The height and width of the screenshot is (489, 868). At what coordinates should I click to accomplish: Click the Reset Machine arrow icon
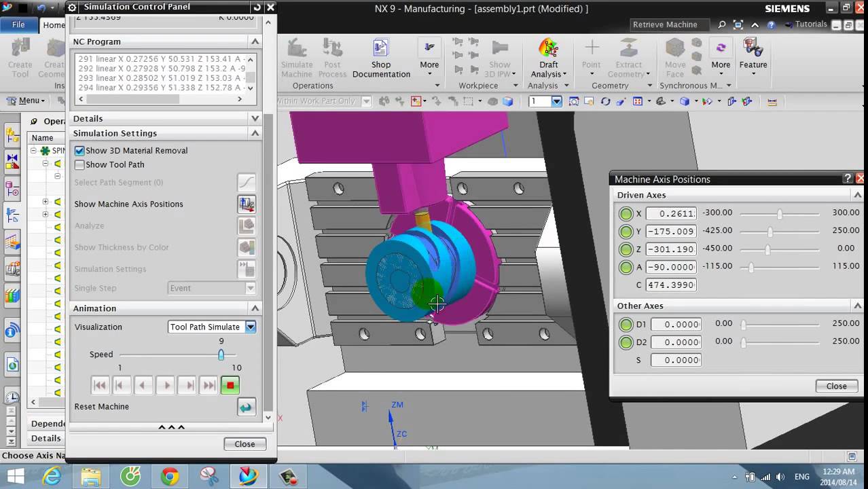[x=246, y=407]
